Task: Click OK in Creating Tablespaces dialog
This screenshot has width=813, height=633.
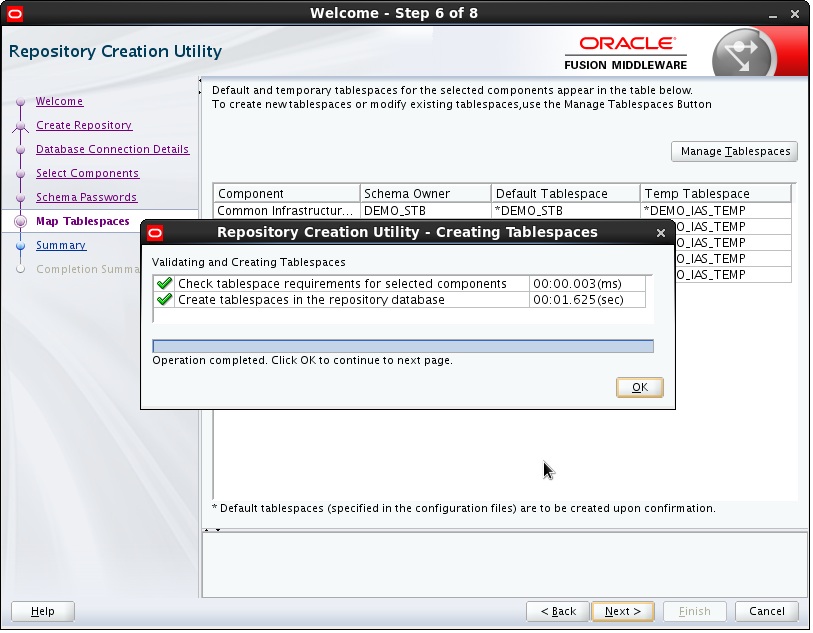Action: (640, 388)
